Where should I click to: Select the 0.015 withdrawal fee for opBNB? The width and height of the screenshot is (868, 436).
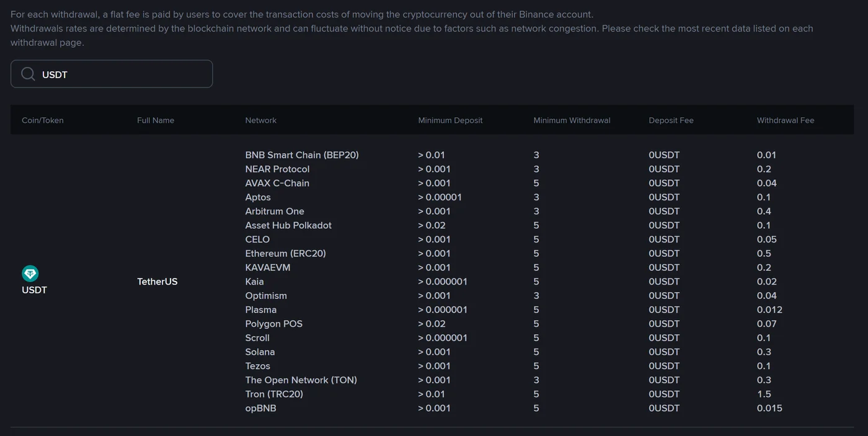click(x=769, y=408)
